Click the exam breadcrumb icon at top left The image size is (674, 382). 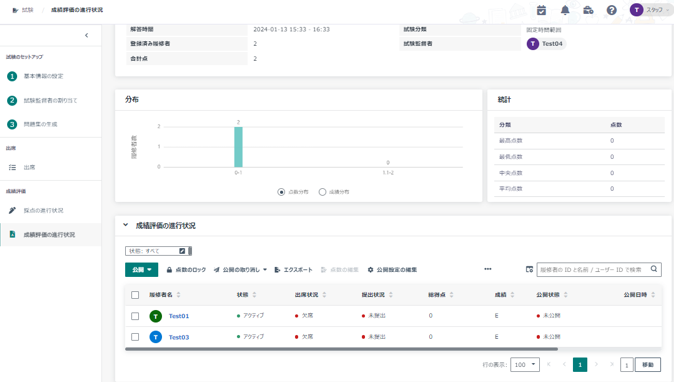[15, 10]
